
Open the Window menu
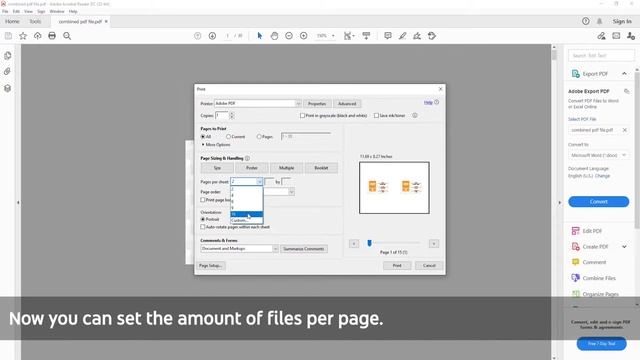(57, 11)
